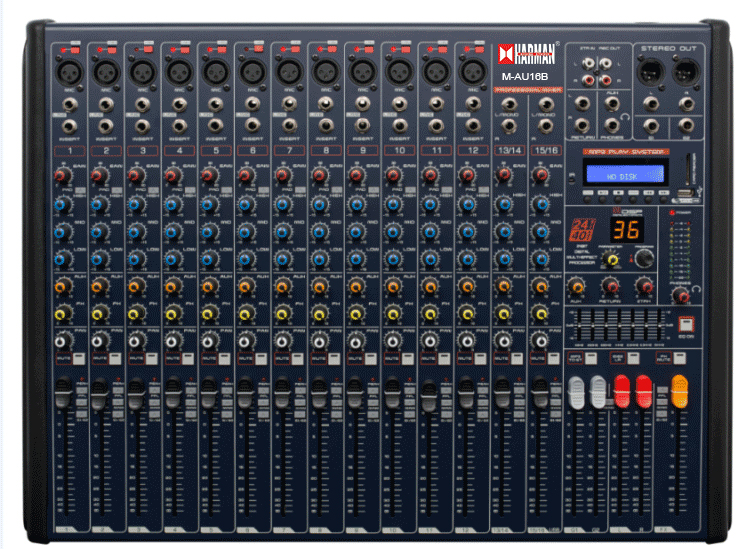Toggle the channel 1 PAD button
Viewport: 738px width, 549px height.
[80, 190]
